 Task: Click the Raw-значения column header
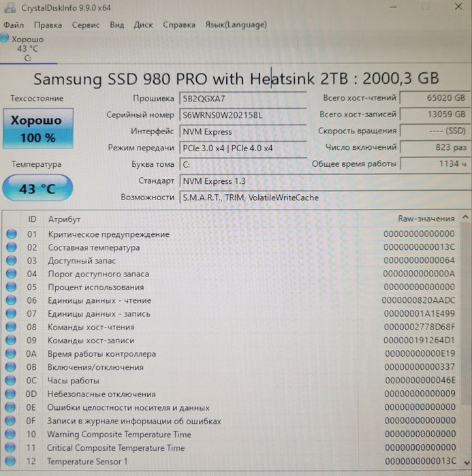tap(426, 219)
